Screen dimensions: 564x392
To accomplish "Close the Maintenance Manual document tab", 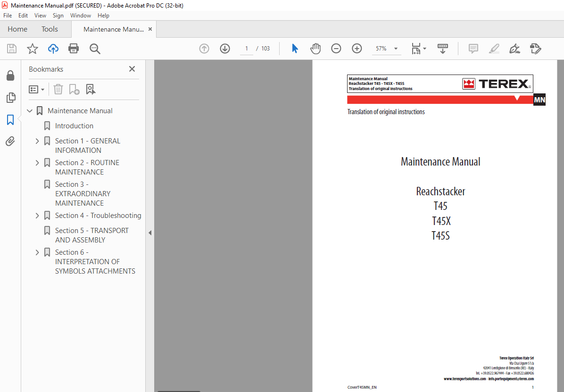I will coord(150,29).
